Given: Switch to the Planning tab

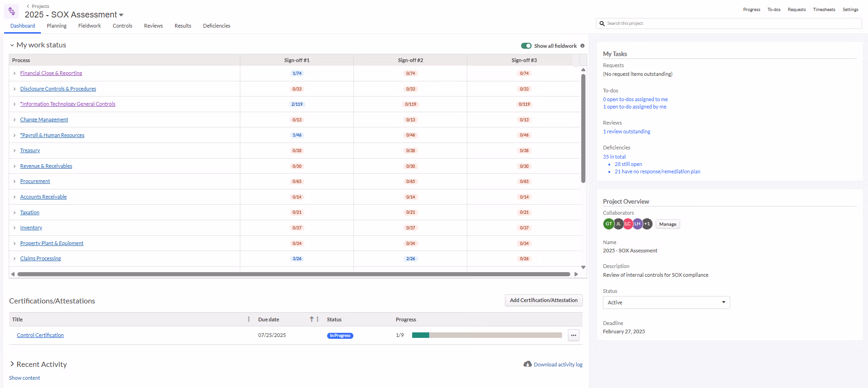Looking at the screenshot, I should (57, 26).
